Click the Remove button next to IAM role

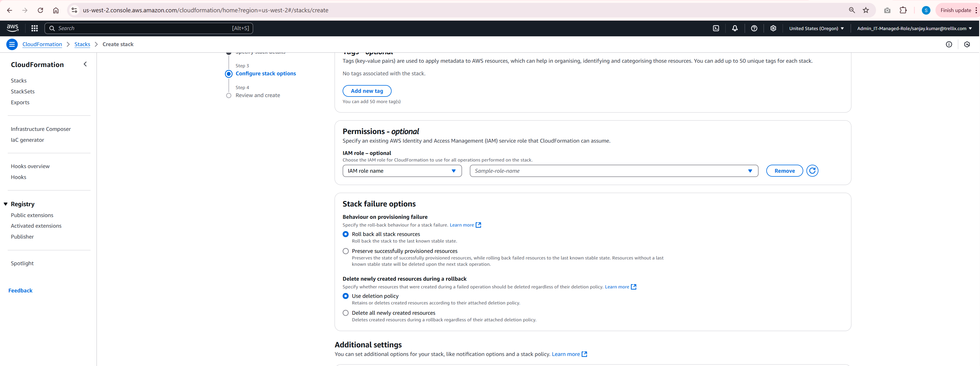click(x=784, y=170)
